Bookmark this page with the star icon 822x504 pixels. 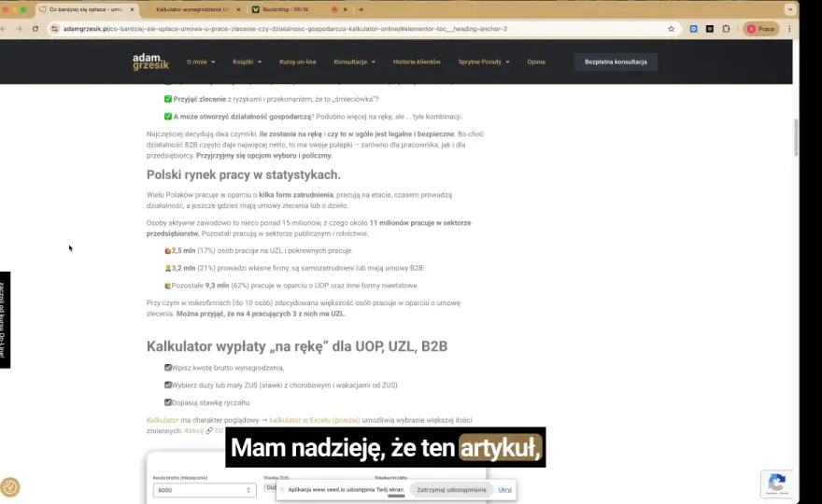coord(671,29)
